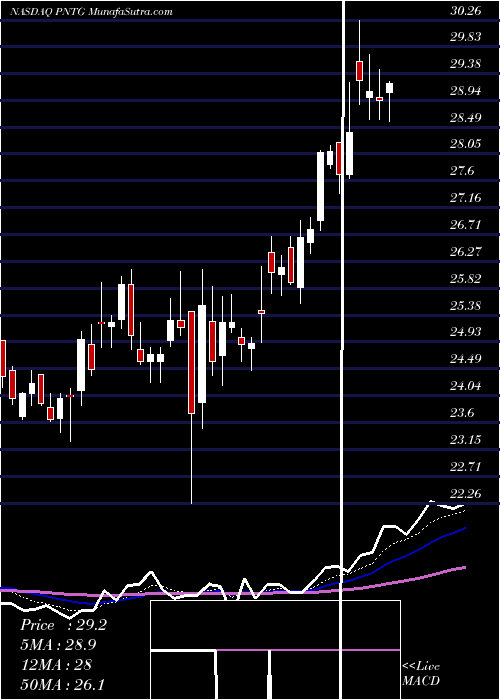
Task: Click the 22.71 price axis label
Action: pyautogui.click(x=466, y=467)
